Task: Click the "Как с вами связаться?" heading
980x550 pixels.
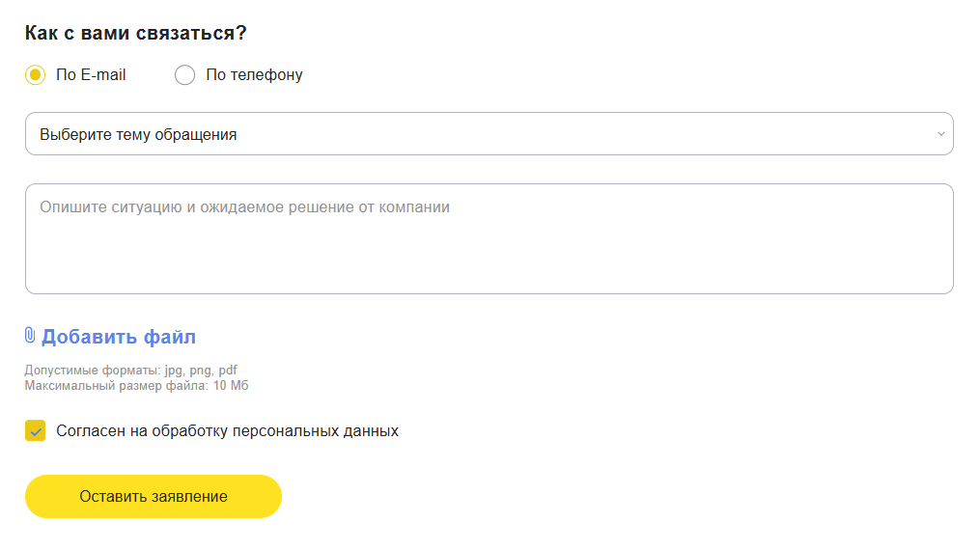Action: pyautogui.click(x=136, y=33)
